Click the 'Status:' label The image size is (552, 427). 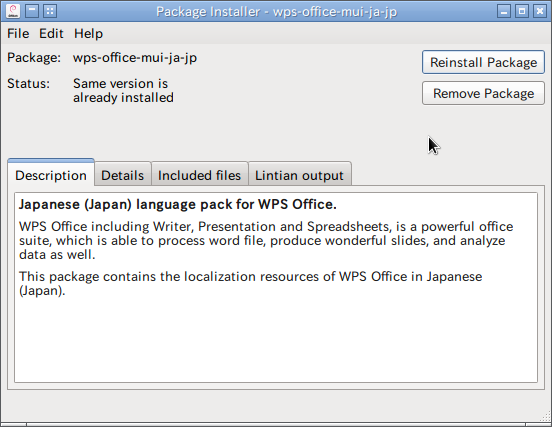[29, 83]
